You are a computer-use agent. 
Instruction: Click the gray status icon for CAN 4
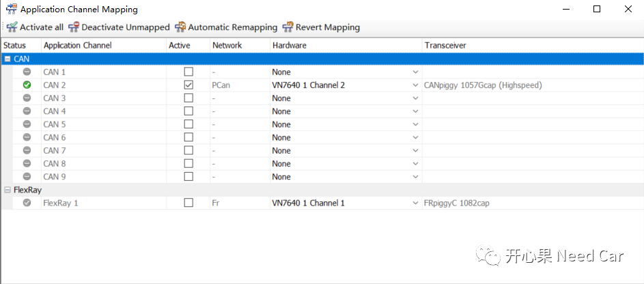click(x=27, y=111)
